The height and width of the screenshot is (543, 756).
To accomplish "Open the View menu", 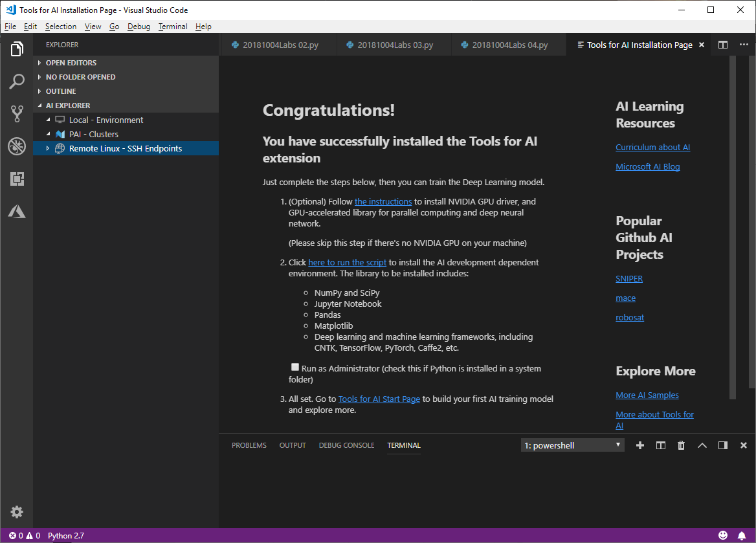I will pyautogui.click(x=93, y=27).
